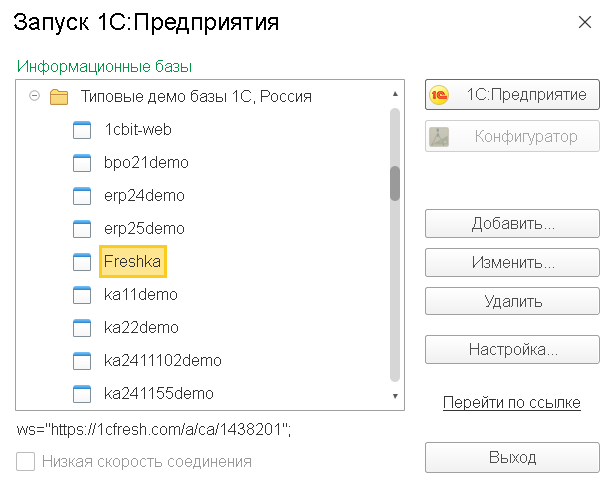Select erp25demo in the infobase list
Image resolution: width=610 pixels, height=481 pixels.
coord(144,229)
